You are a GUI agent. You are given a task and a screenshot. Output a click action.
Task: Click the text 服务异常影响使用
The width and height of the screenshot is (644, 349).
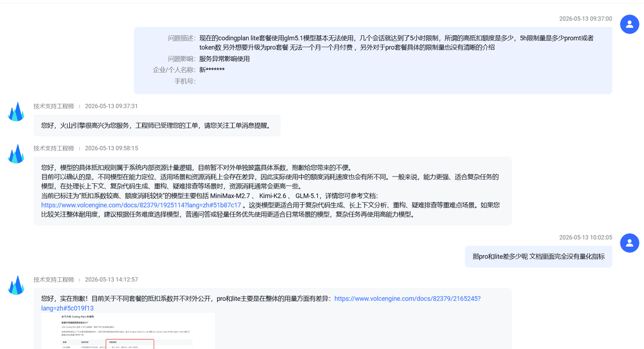tap(224, 59)
